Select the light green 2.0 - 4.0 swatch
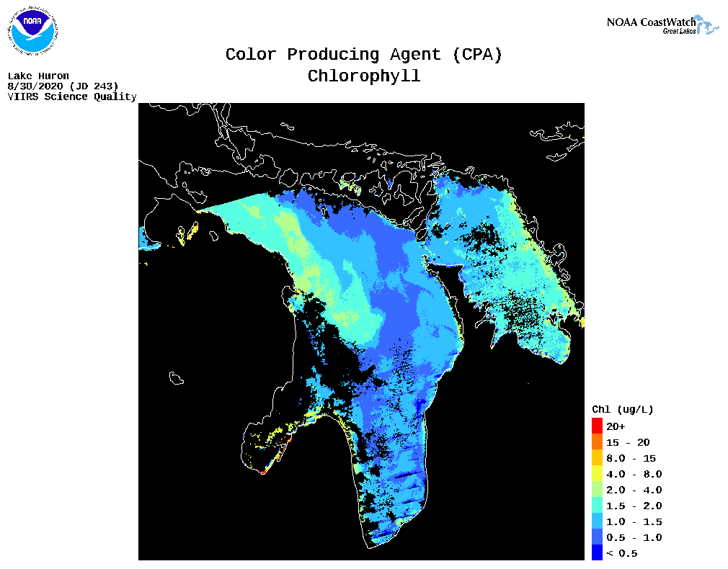 tap(597, 489)
